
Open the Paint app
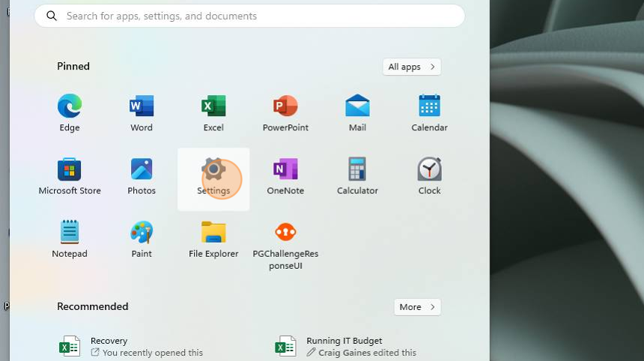[x=142, y=240]
